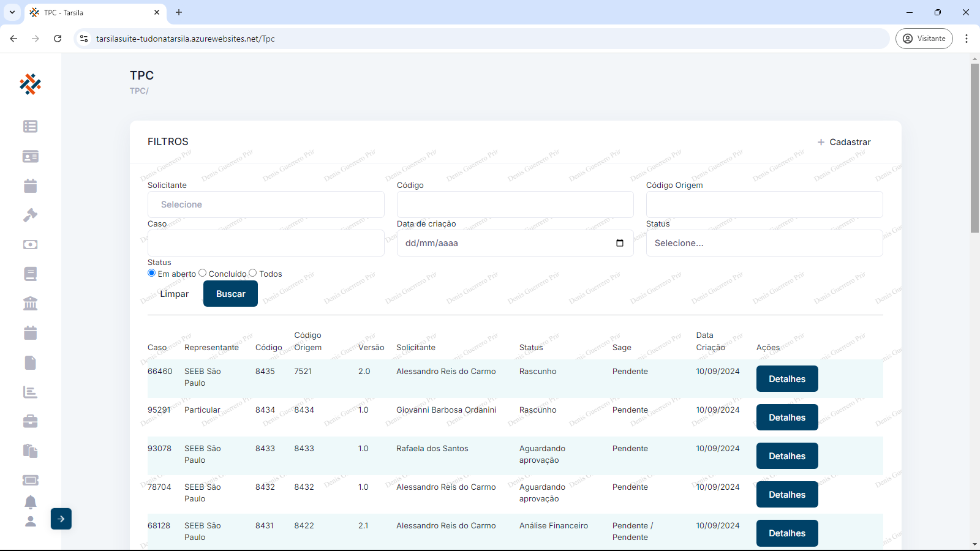Click Cadastrar to register a new TPC
980x551 pixels.
[x=844, y=142]
